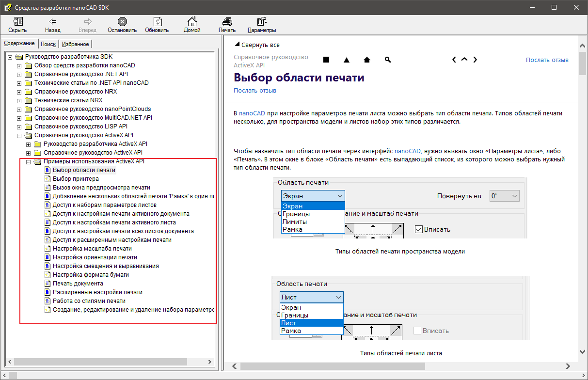Screen dimensions: 588x380
Task: Go to the next topic with the right chevron
Action: pos(475,60)
